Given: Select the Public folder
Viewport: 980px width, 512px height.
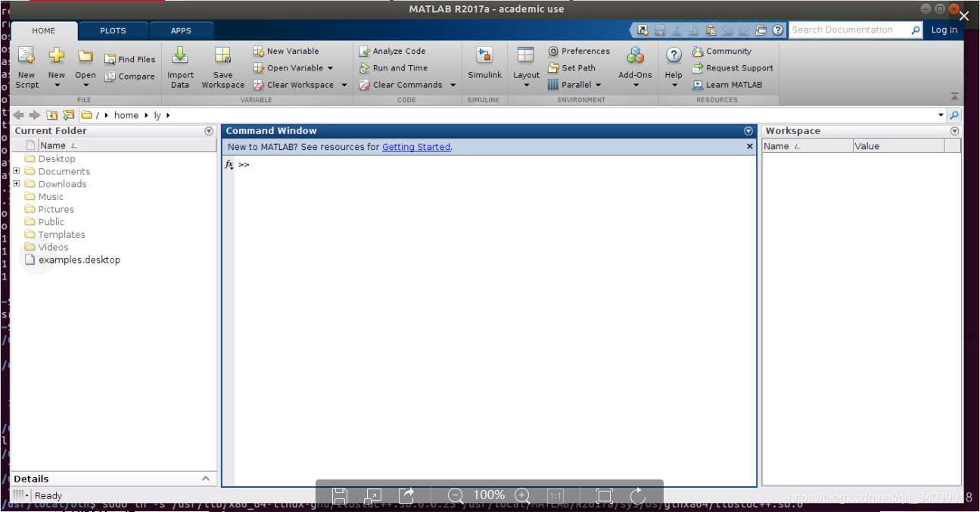Looking at the screenshot, I should point(51,222).
